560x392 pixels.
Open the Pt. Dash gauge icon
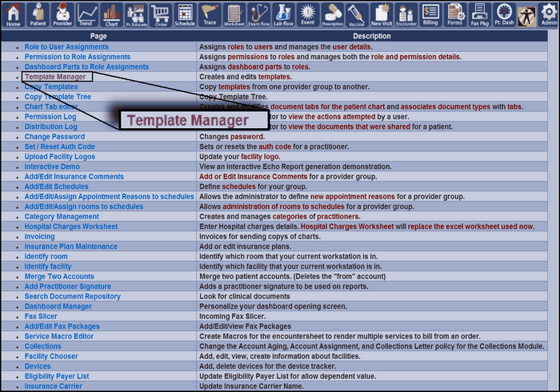(x=504, y=14)
